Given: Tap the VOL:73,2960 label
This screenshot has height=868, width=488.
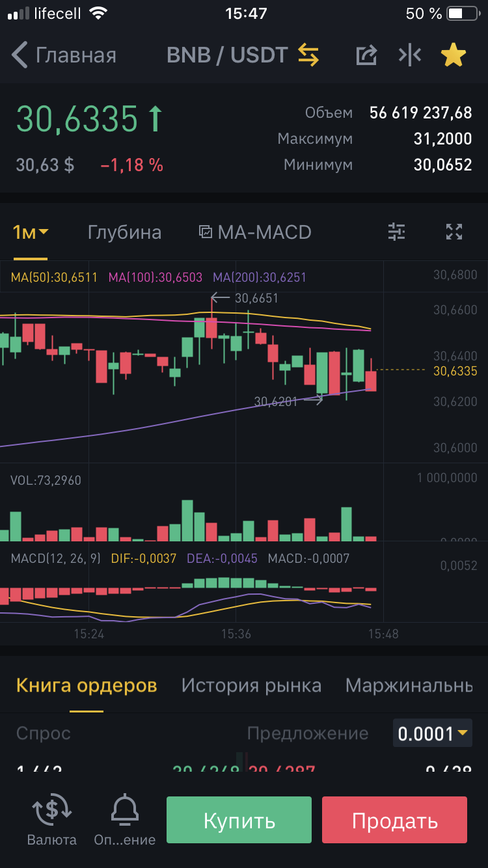Looking at the screenshot, I should [46, 481].
